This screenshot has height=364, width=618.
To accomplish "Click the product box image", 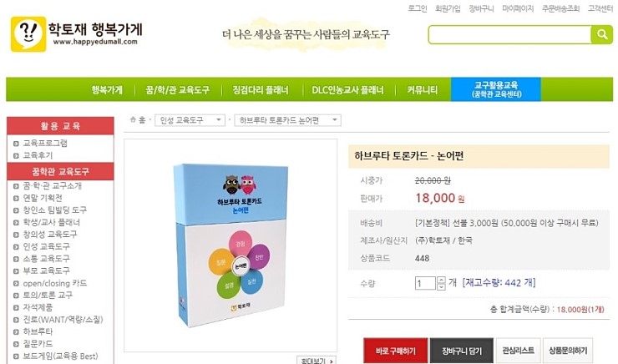I will tap(230, 245).
